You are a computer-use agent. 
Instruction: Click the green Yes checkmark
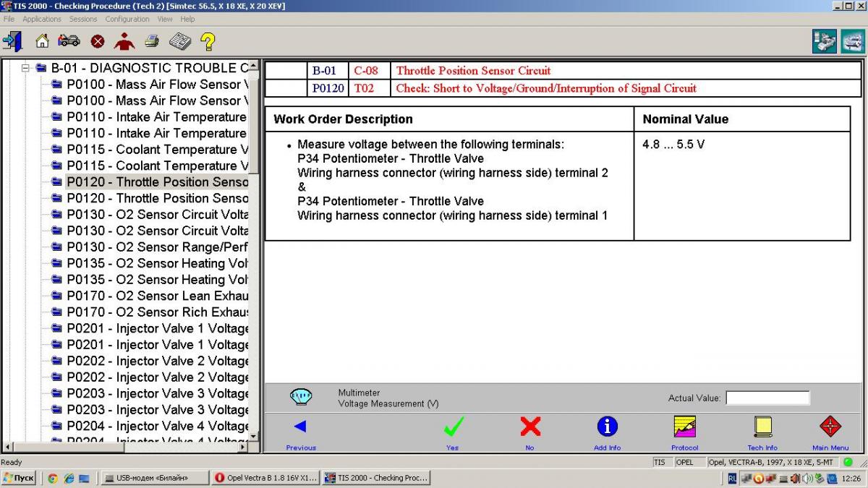pyautogui.click(x=454, y=427)
